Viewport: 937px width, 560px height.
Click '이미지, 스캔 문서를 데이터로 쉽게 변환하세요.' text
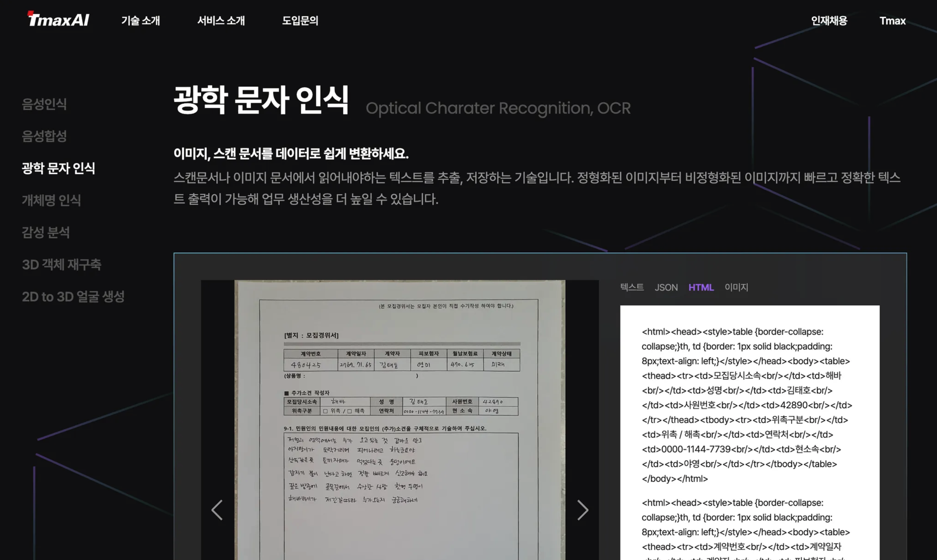[x=291, y=154]
